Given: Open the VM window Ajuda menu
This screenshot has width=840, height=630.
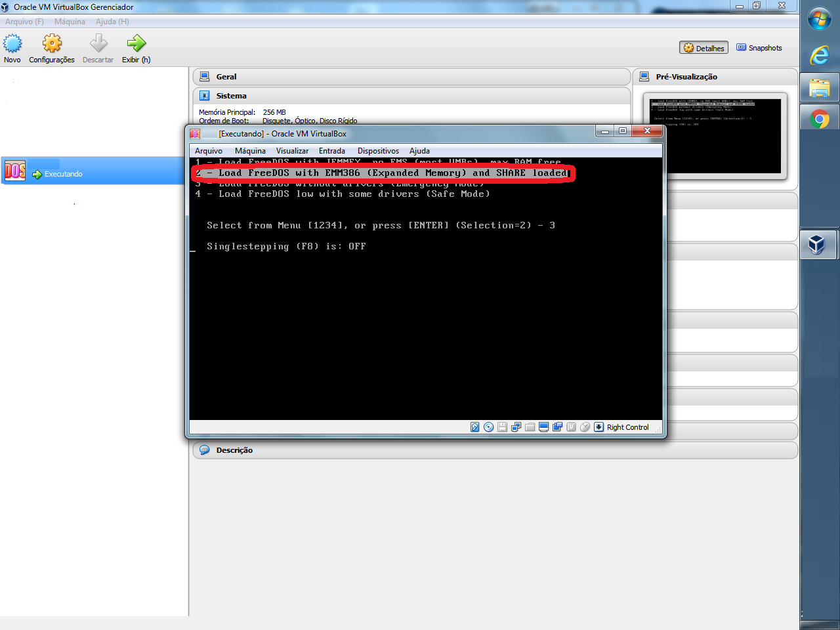Looking at the screenshot, I should (419, 151).
